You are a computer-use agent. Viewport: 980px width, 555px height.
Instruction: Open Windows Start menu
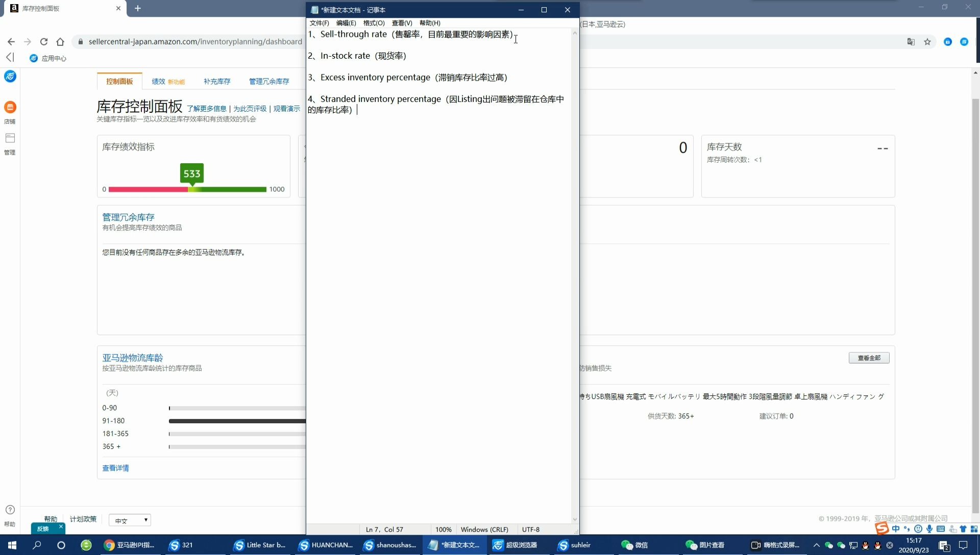[12, 545]
